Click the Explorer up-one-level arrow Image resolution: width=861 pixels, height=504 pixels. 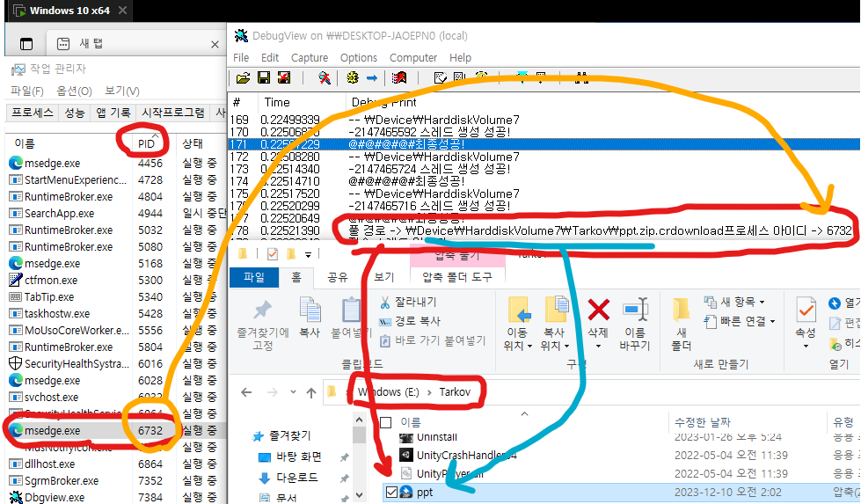click(311, 392)
